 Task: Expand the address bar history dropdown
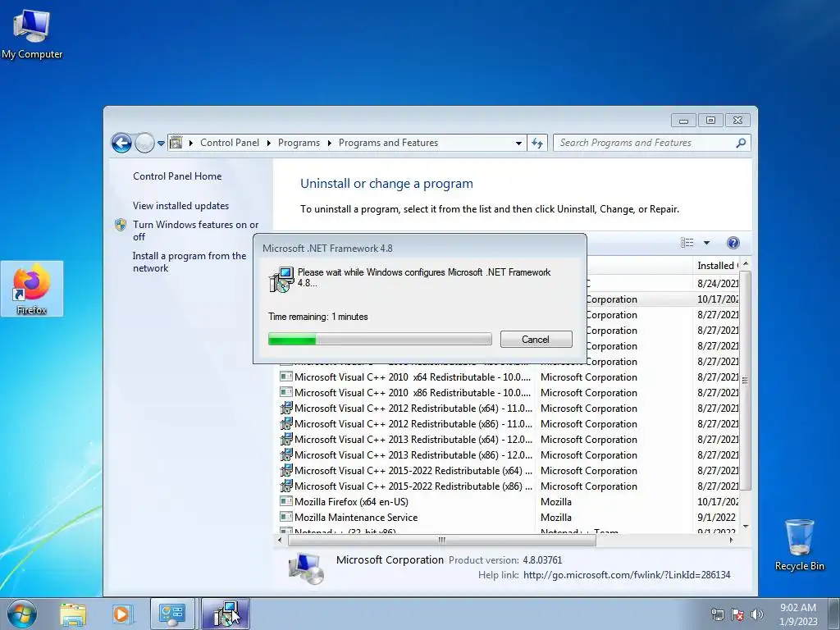(518, 143)
